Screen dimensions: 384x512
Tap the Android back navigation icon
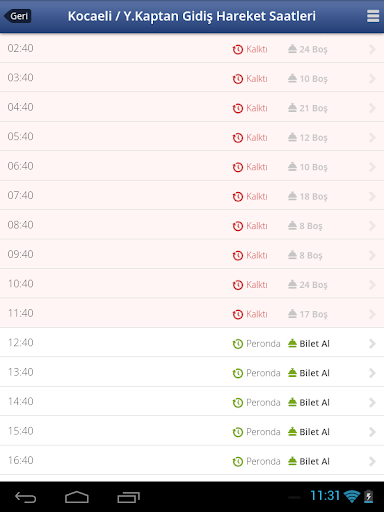pyautogui.click(x=26, y=497)
